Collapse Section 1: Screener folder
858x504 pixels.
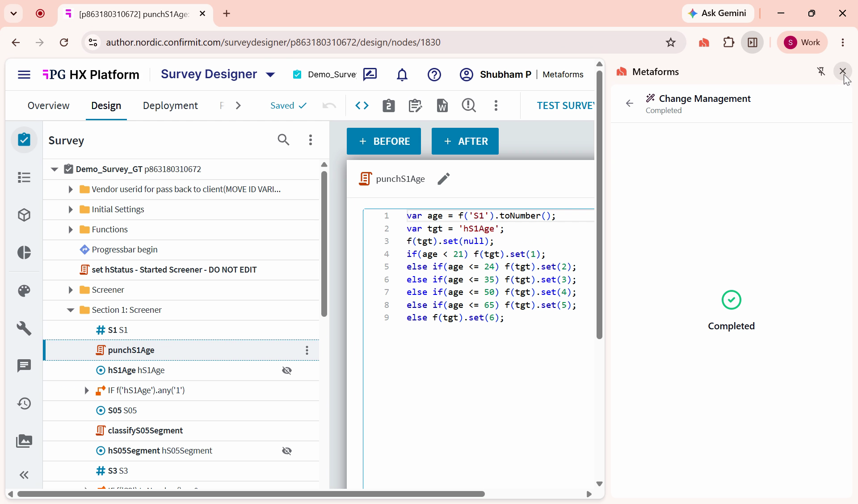pos(70,310)
